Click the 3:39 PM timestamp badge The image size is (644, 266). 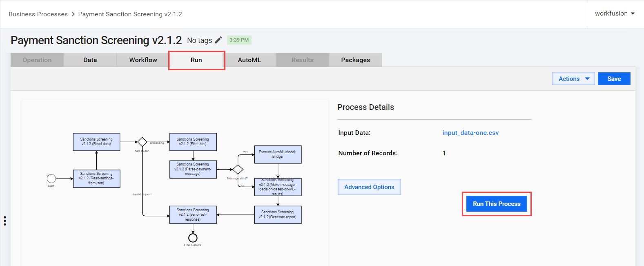click(239, 40)
